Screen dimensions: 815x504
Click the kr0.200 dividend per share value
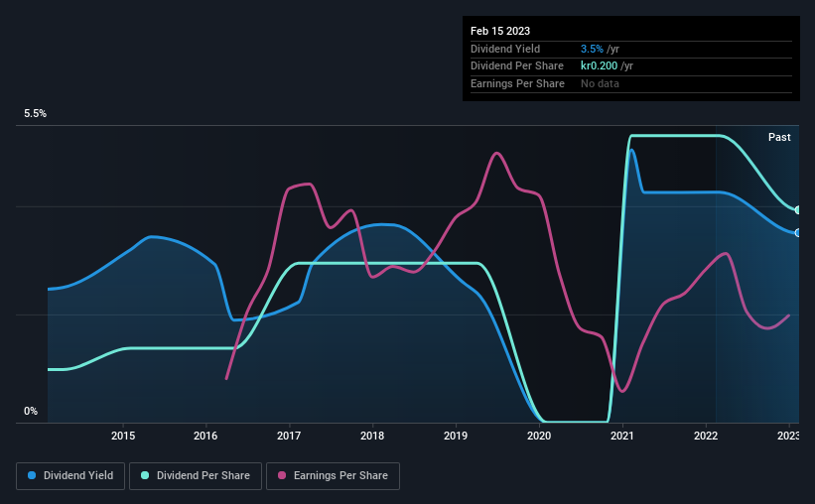600,66
